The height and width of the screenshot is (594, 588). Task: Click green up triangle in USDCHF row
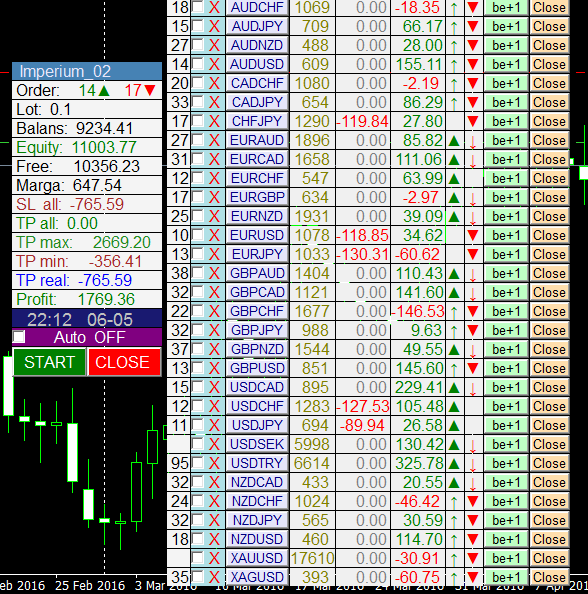(454, 407)
